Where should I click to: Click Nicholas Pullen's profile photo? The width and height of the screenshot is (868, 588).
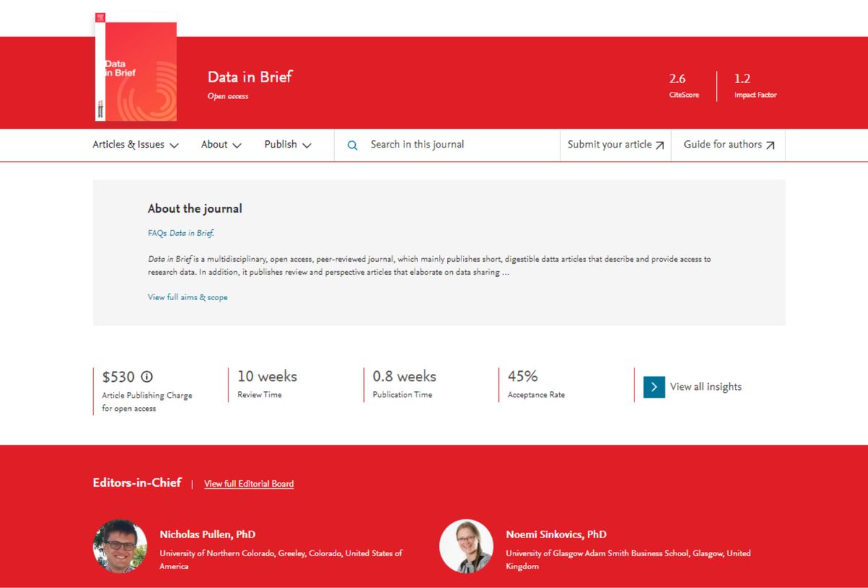click(120, 546)
